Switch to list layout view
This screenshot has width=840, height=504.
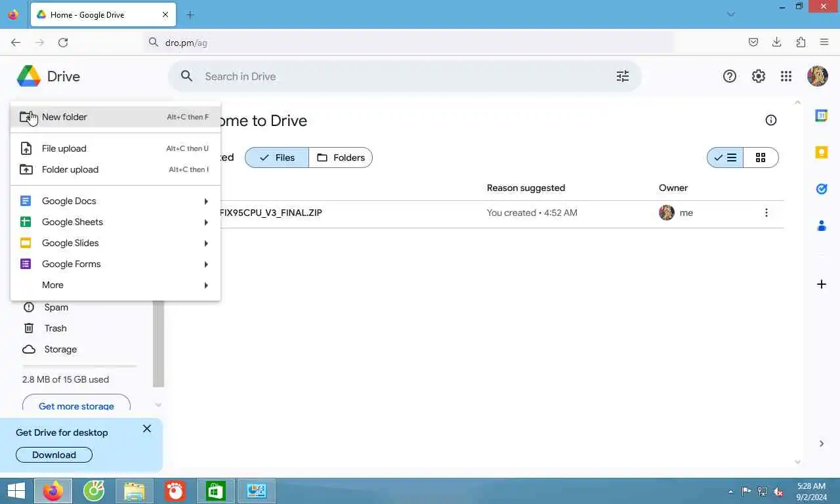[725, 157]
